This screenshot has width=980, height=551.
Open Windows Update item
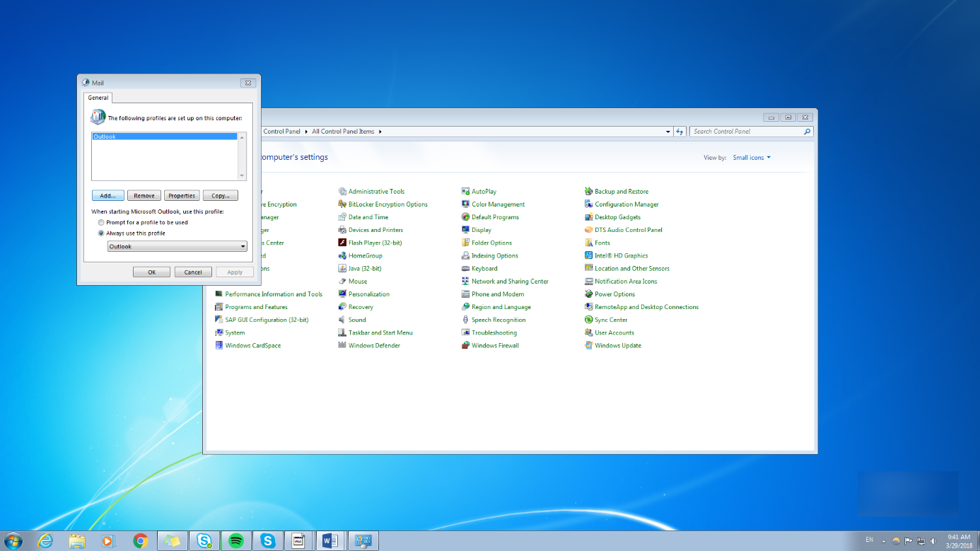coord(612,346)
